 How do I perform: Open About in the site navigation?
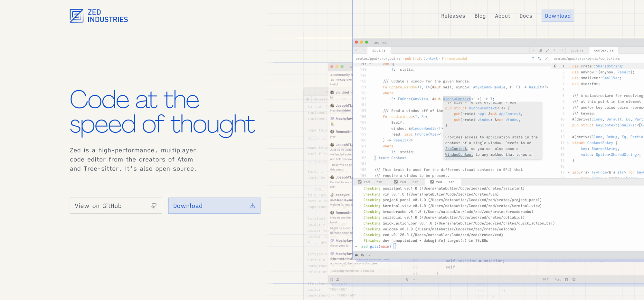click(503, 16)
